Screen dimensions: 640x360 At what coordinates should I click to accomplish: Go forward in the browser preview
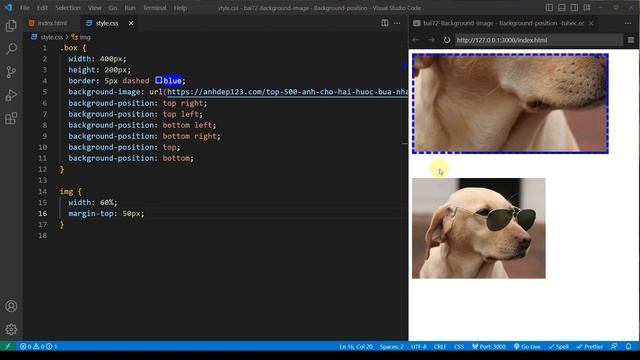click(431, 40)
